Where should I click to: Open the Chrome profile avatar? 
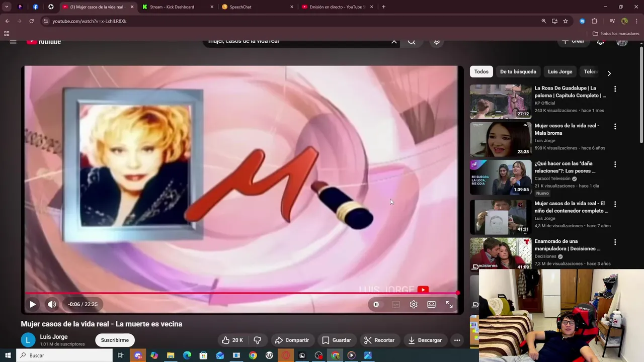[624, 21]
